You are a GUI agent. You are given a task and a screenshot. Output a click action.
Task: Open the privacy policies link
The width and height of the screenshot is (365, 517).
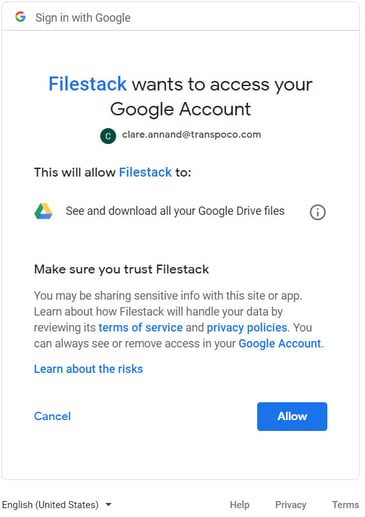[x=247, y=327]
